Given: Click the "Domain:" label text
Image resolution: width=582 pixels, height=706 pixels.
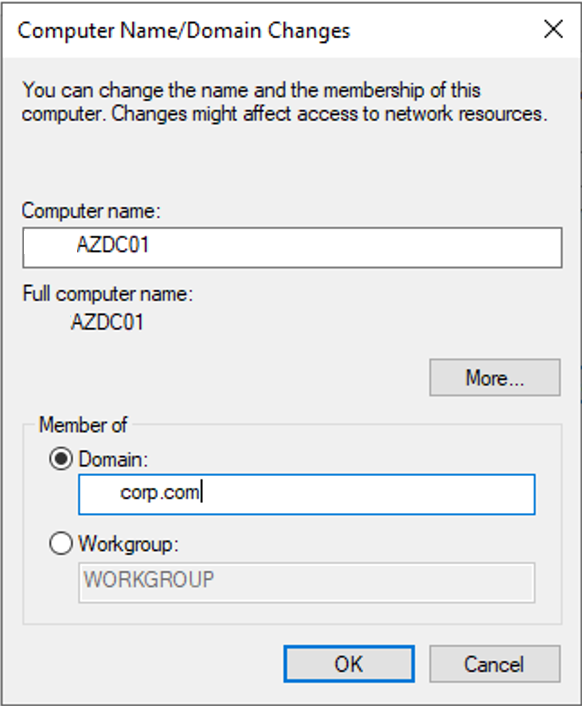Looking at the screenshot, I should pyautogui.click(x=113, y=459).
